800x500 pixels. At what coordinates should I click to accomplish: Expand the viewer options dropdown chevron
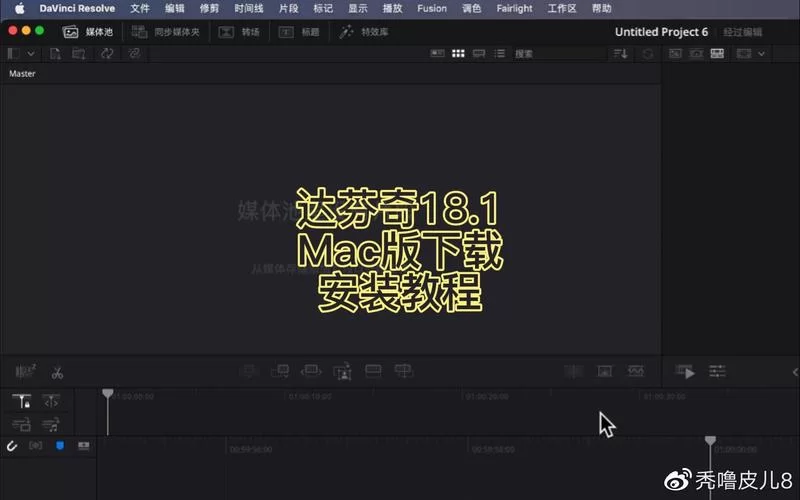pos(761,54)
